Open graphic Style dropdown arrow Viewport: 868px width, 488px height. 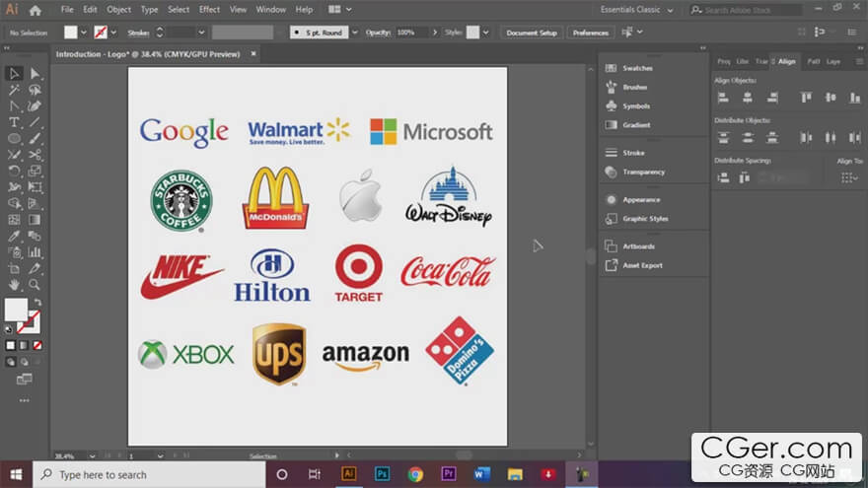[485, 33]
